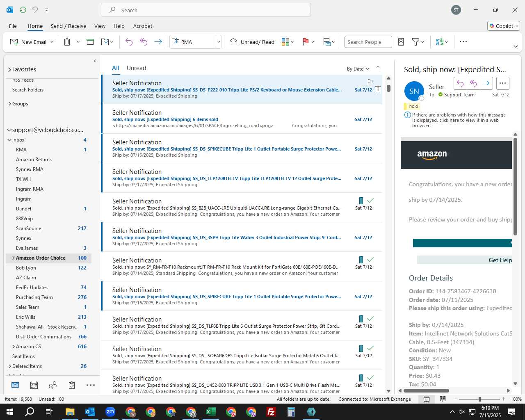
Task: Open the 6 items sold message
Action: point(242,119)
